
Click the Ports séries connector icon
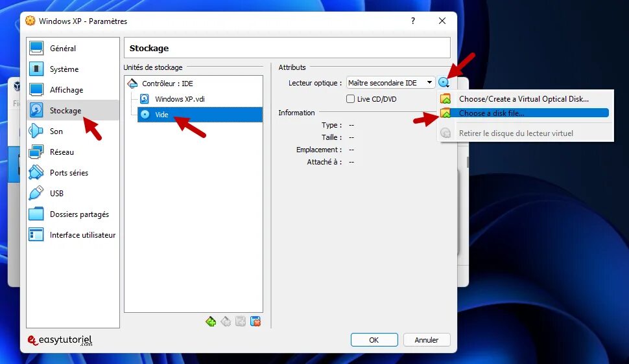click(x=36, y=173)
